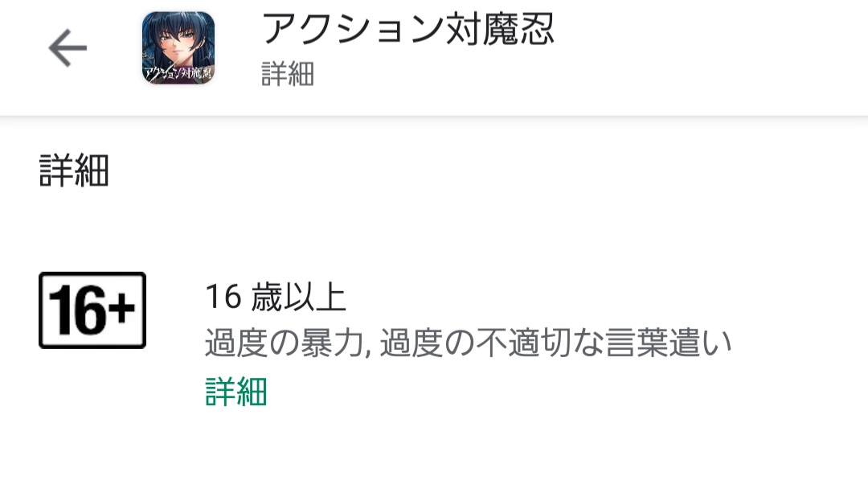Open the green 詳細 link
Screen dimensions: 868x489
(x=236, y=391)
